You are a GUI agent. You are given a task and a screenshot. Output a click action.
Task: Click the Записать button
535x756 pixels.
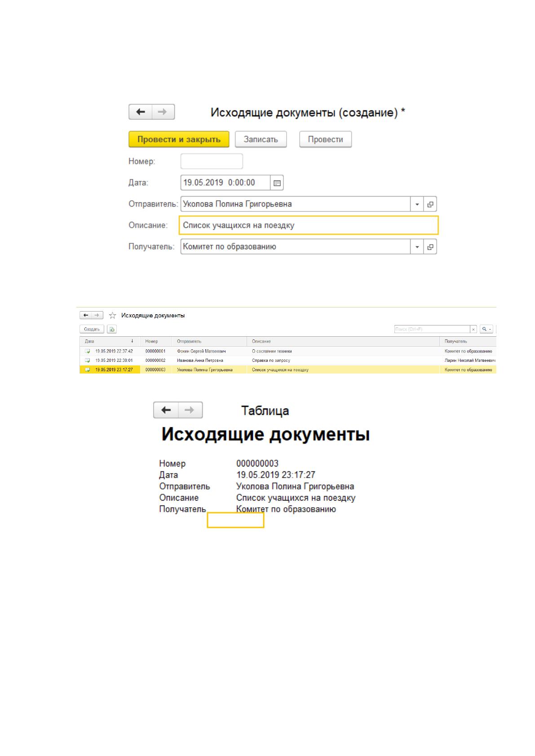261,139
